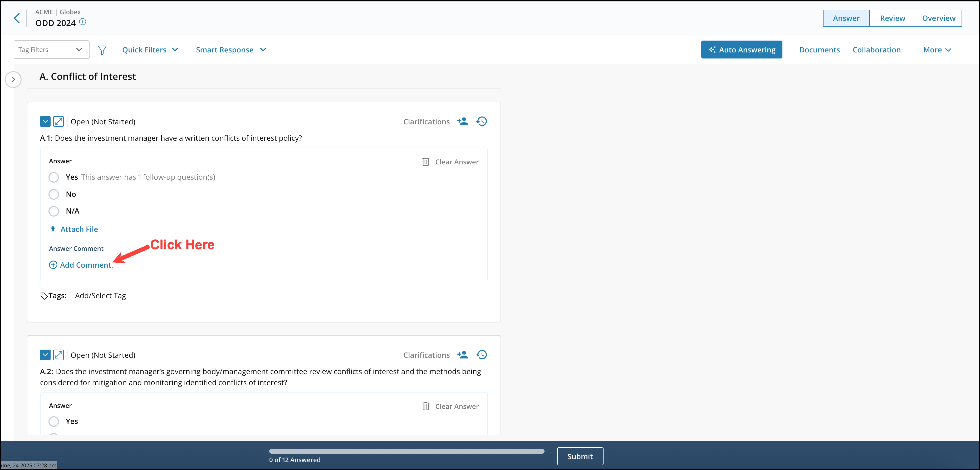
Task: Click the upload icon beside Attach File
Action: click(x=53, y=229)
